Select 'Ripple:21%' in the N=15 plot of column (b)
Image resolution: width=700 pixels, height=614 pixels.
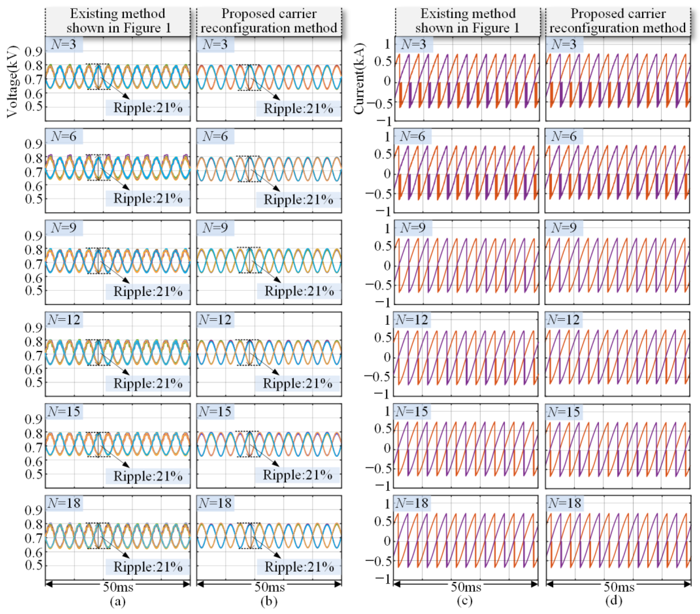(297, 475)
